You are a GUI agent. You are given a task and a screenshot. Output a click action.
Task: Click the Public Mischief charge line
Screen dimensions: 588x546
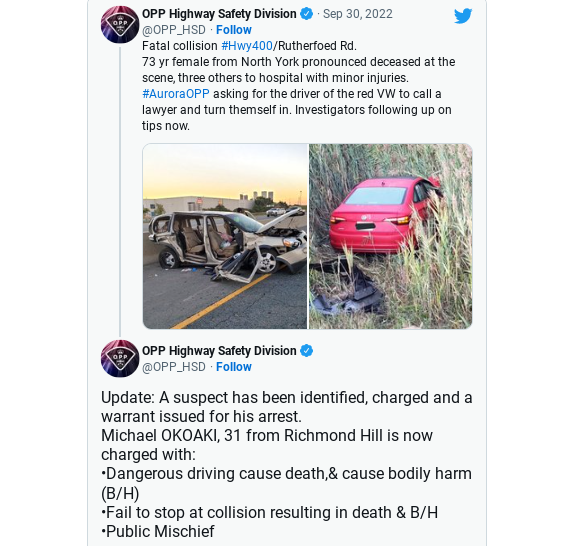(x=158, y=531)
